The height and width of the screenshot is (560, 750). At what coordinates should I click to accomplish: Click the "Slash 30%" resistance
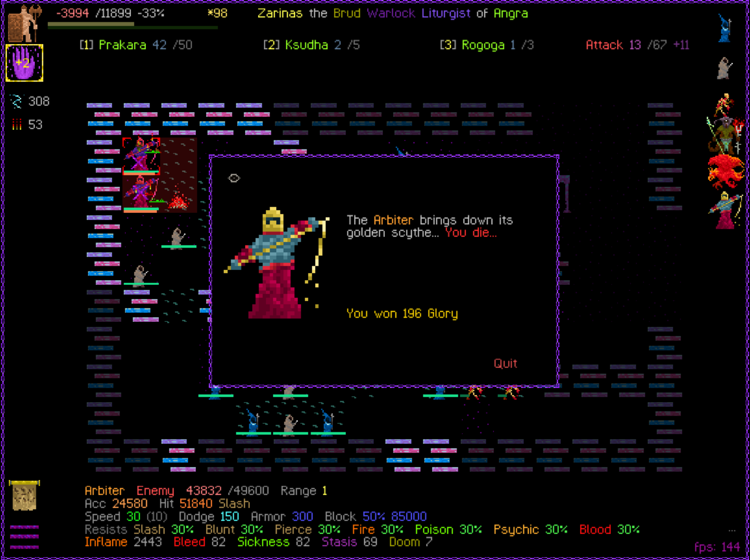[x=164, y=529]
